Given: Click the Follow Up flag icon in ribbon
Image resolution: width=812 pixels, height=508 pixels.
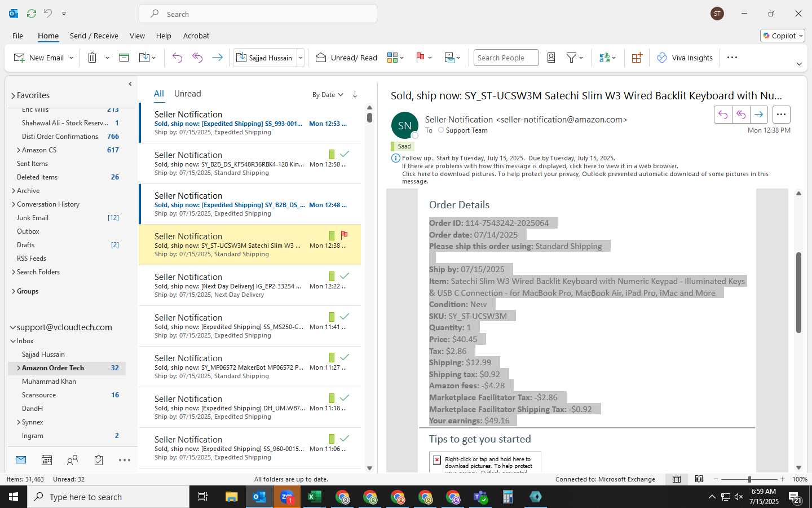Looking at the screenshot, I should click(420, 58).
